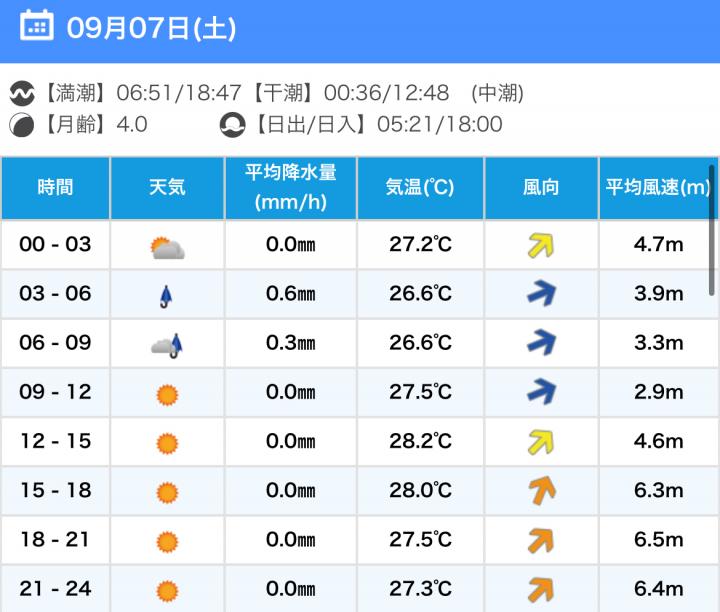Click the sunny icon for 09 - 12

pyautogui.click(x=167, y=394)
